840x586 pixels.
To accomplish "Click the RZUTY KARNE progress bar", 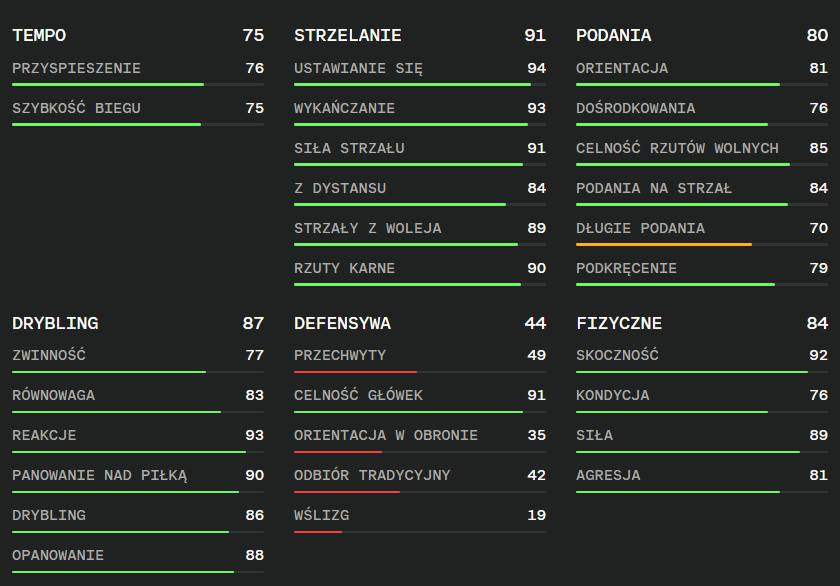I will 407,285.
